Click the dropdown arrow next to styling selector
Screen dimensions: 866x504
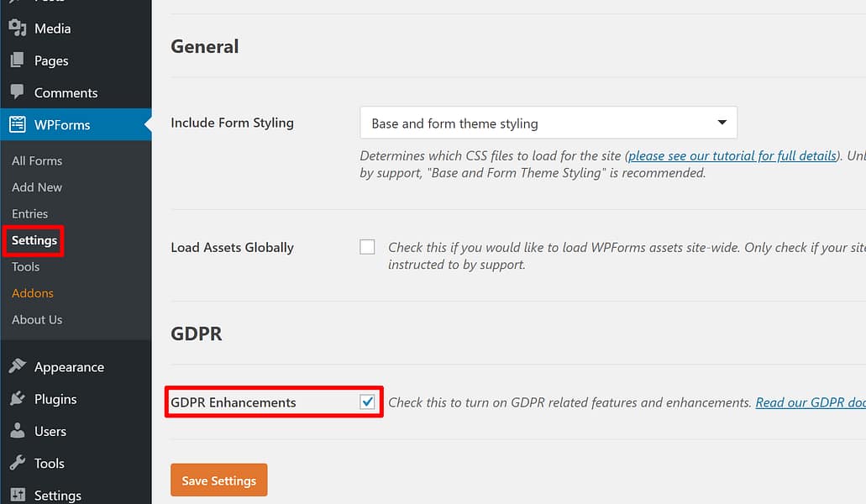click(x=722, y=123)
